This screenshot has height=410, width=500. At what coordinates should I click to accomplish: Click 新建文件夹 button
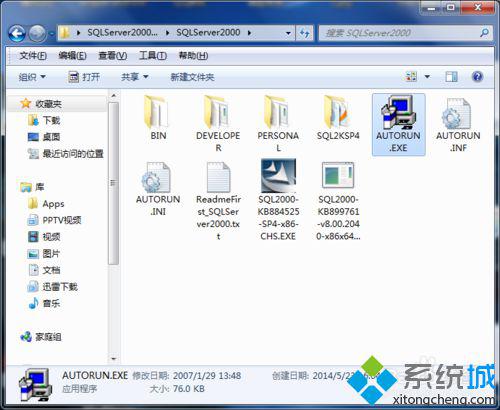point(192,77)
